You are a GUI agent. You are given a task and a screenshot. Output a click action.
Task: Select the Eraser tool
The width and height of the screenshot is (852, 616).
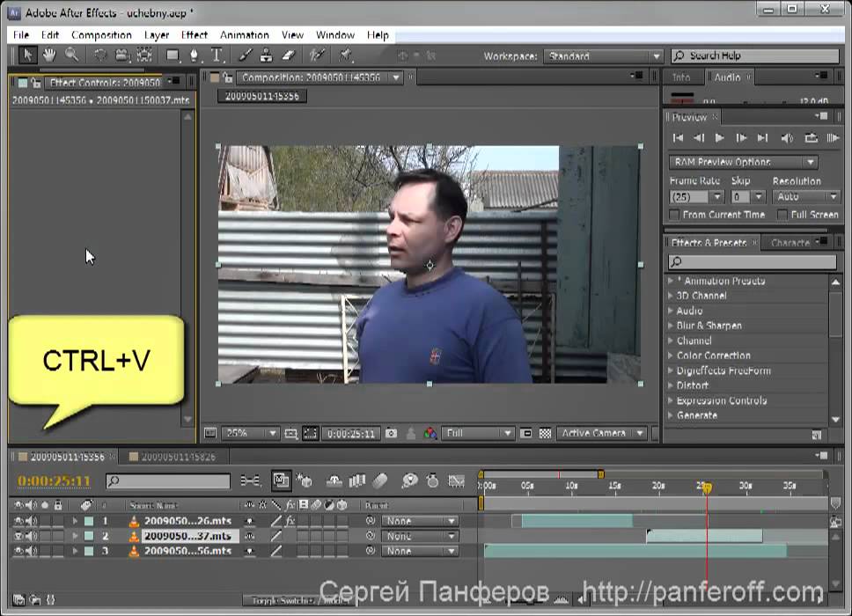click(289, 55)
